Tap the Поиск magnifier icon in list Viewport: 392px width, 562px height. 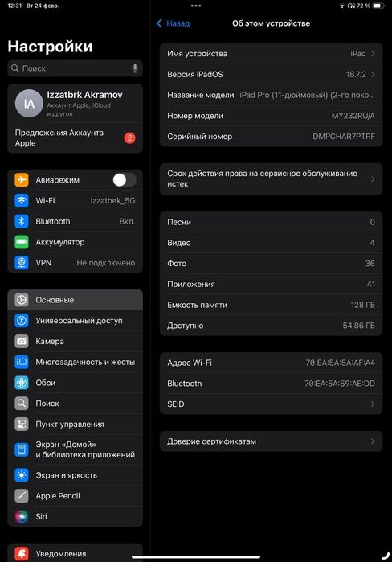22,404
